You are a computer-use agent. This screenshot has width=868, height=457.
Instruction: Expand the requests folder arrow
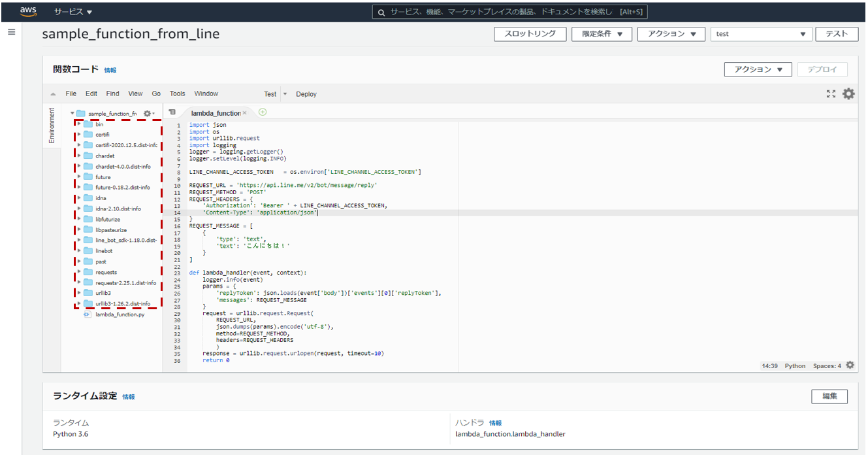click(79, 272)
